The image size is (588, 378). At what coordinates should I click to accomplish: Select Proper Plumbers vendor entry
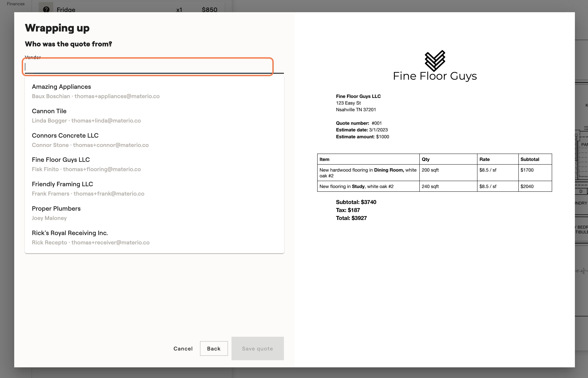(x=154, y=213)
